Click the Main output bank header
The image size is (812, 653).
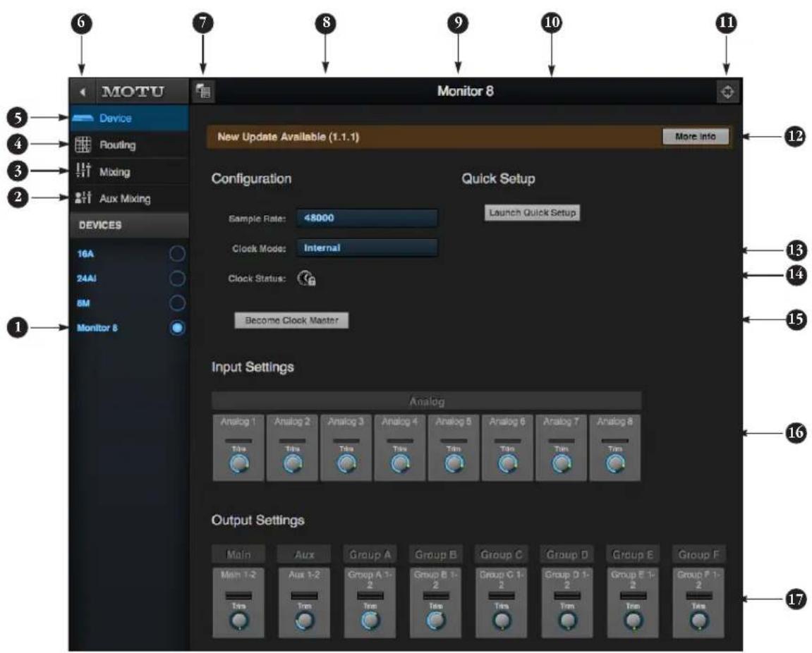coord(238,554)
